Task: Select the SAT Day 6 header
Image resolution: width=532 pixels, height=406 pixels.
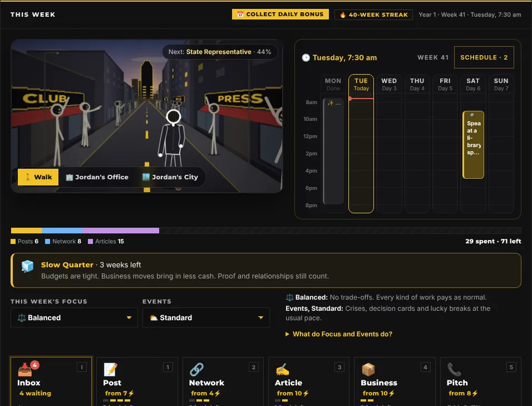Action: (x=473, y=84)
